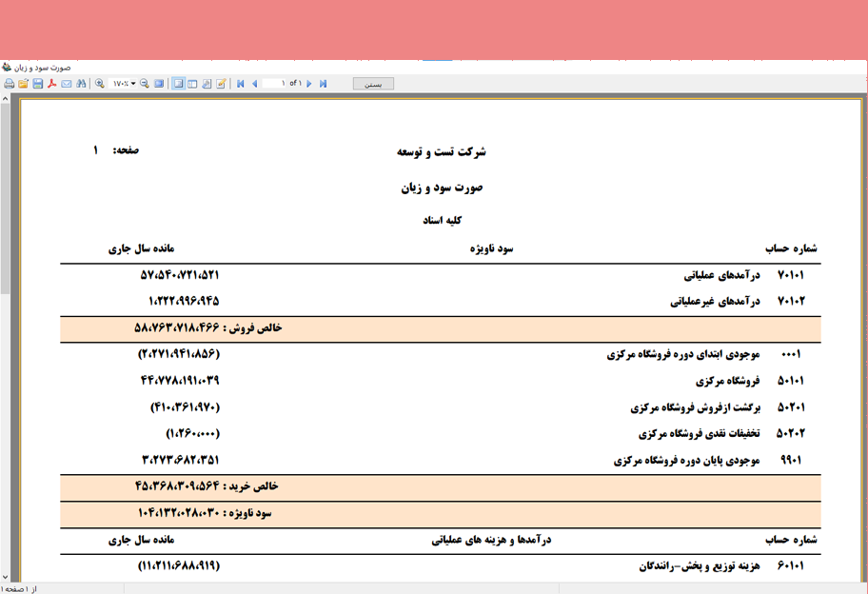868x594 pixels.
Task: Click row موجودی پایان دوره فروشگاه مرکزی
Action: click(x=441, y=460)
